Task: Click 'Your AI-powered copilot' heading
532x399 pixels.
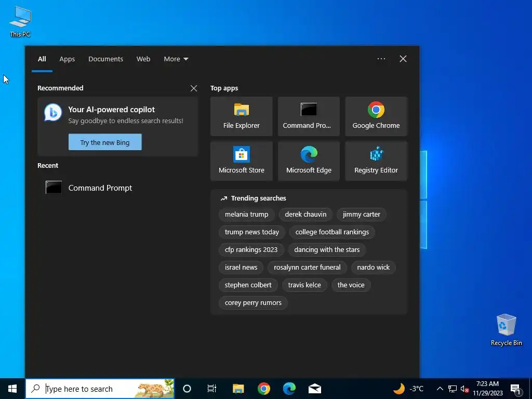Action: click(111, 110)
